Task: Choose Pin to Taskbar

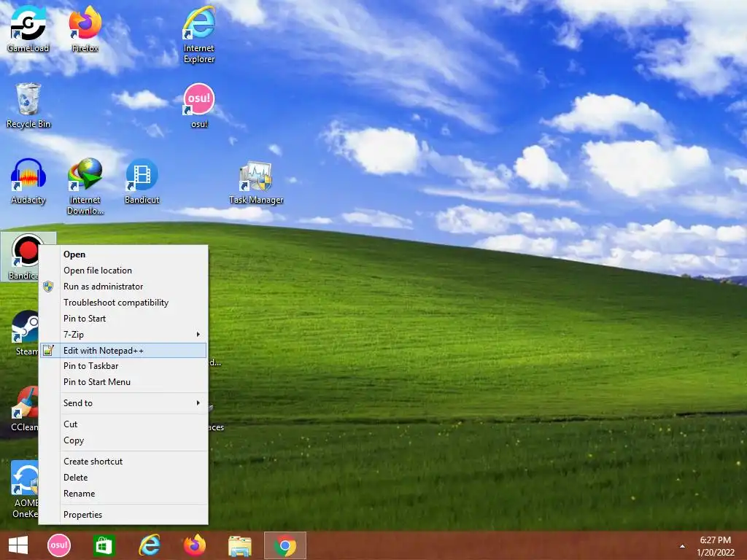Action: click(123, 366)
